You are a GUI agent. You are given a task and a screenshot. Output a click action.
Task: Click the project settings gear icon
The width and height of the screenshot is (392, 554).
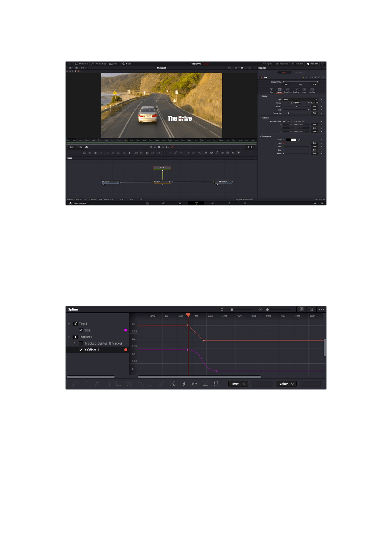322,204
